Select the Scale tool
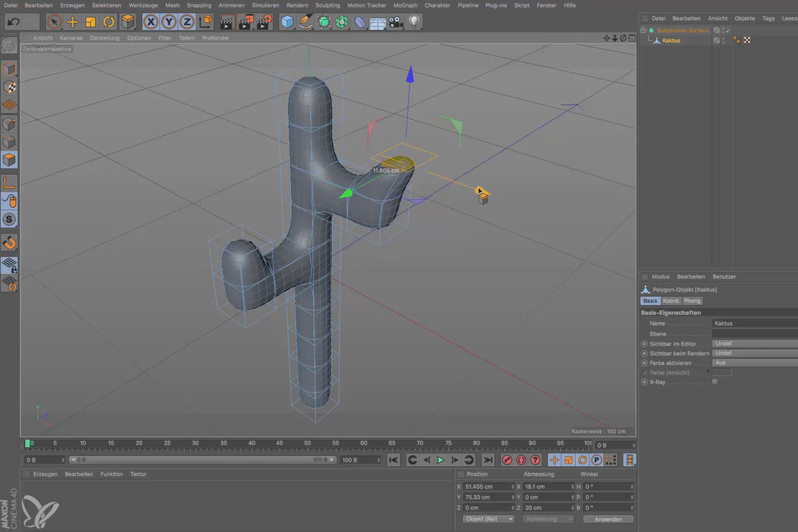Screen dimensions: 798x532 coord(91,22)
